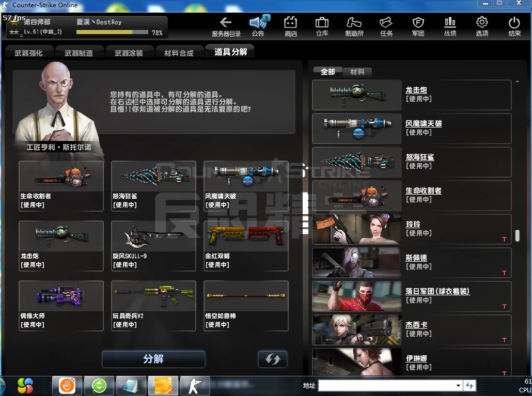Open the 公告 announcements speaker icon
Image resolution: width=532 pixels, height=396 pixels.
pos(258,23)
